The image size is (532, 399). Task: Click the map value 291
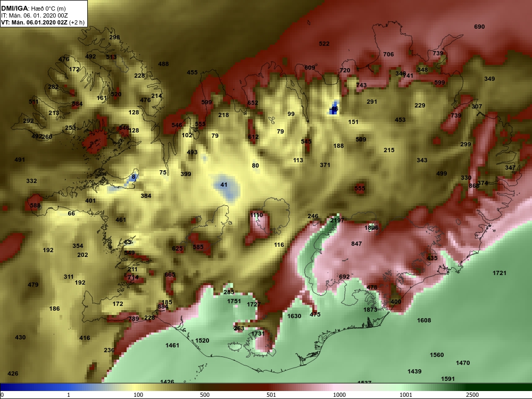point(371,102)
